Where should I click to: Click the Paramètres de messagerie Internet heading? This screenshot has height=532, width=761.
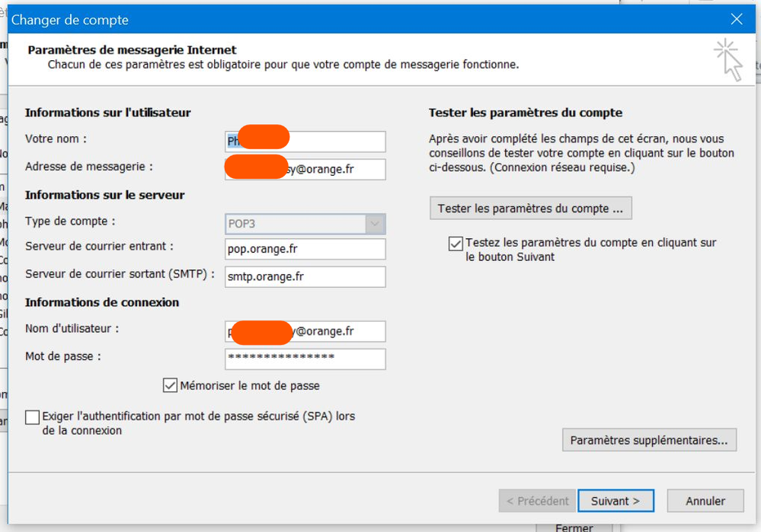click(x=132, y=50)
